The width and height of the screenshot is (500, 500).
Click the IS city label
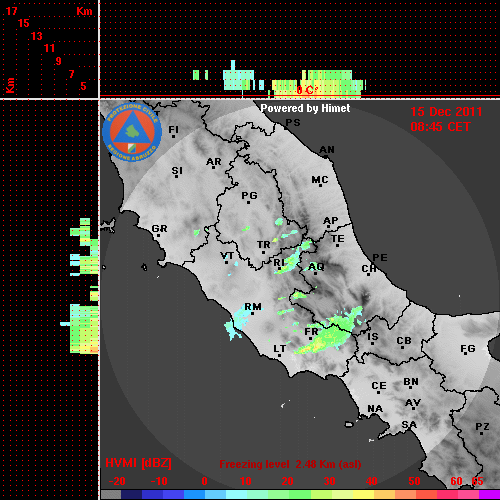pos(373,337)
